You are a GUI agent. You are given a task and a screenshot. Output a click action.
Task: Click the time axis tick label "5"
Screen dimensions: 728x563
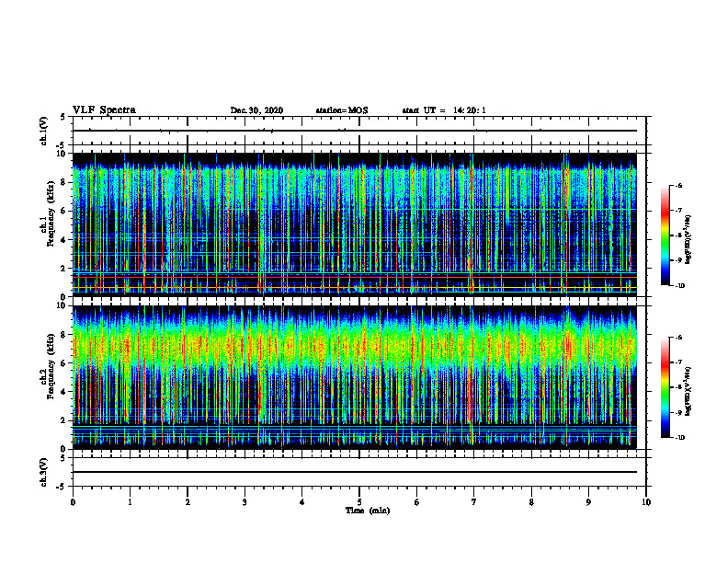pos(359,502)
